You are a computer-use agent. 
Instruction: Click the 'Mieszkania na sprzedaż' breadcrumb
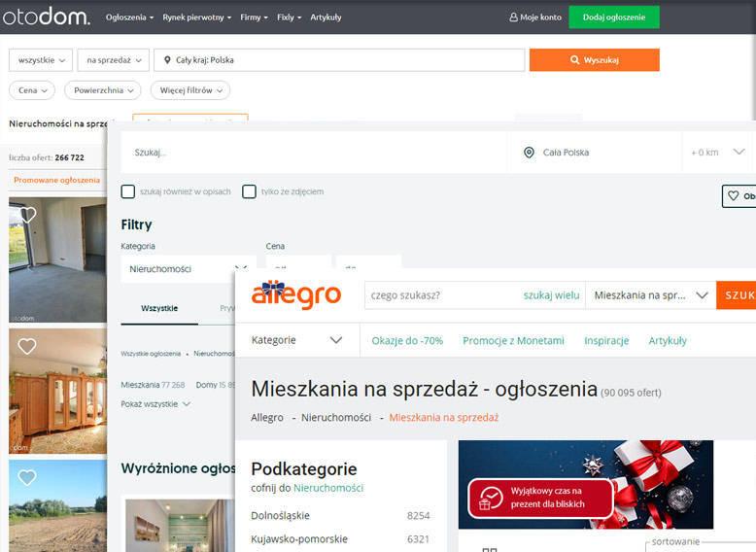click(443, 418)
